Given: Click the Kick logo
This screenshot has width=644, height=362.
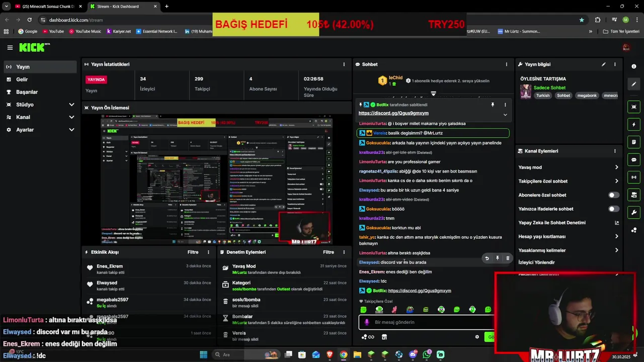Looking at the screenshot, I should pos(34,47).
